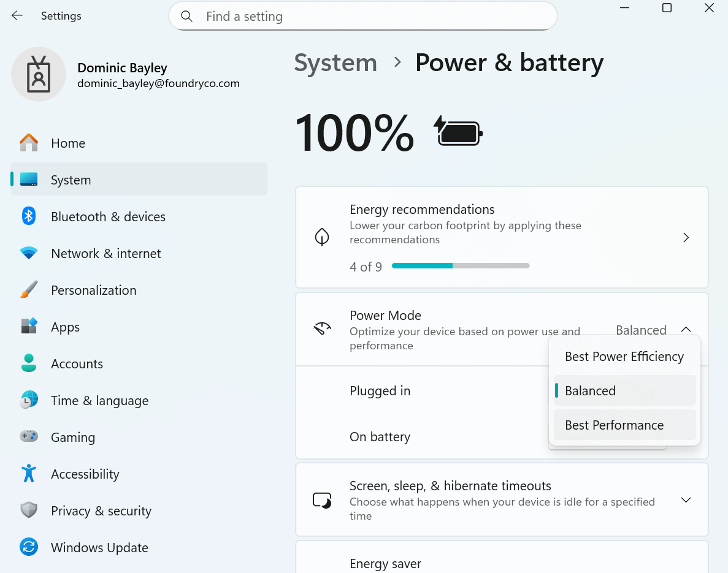Click the Bluetooth & devices icon
The height and width of the screenshot is (573, 728).
coord(29,216)
